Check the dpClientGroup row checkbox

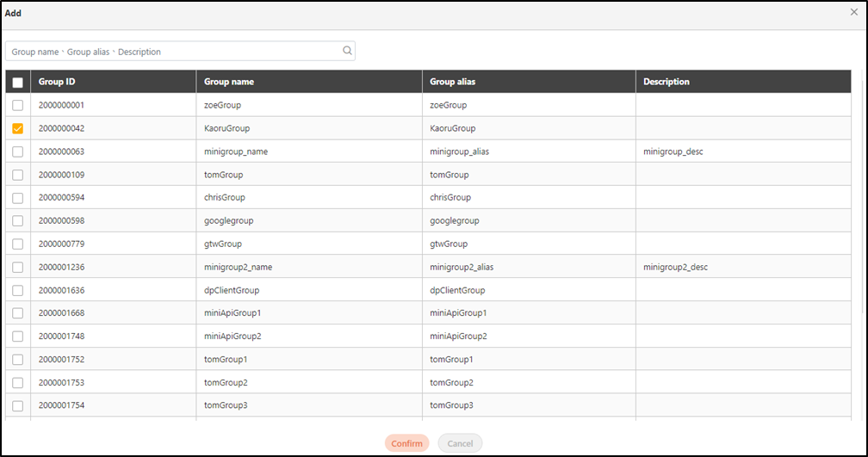tap(18, 291)
